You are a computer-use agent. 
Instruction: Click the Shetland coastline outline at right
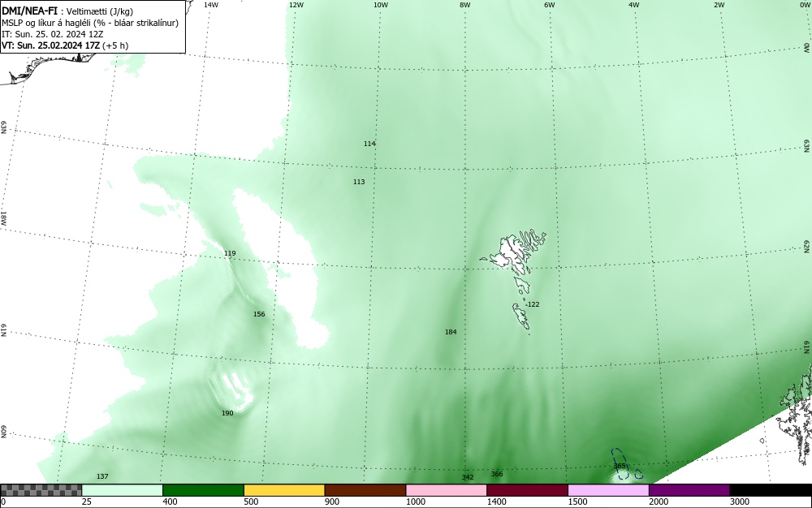[x=797, y=414]
